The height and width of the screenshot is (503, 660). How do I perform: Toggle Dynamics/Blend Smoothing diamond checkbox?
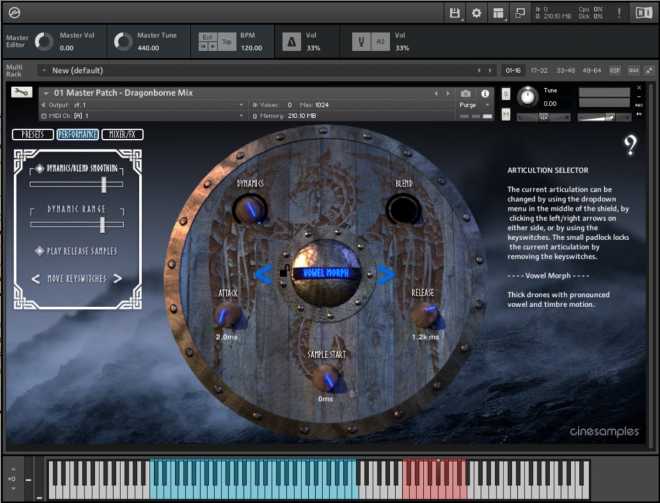(40, 168)
